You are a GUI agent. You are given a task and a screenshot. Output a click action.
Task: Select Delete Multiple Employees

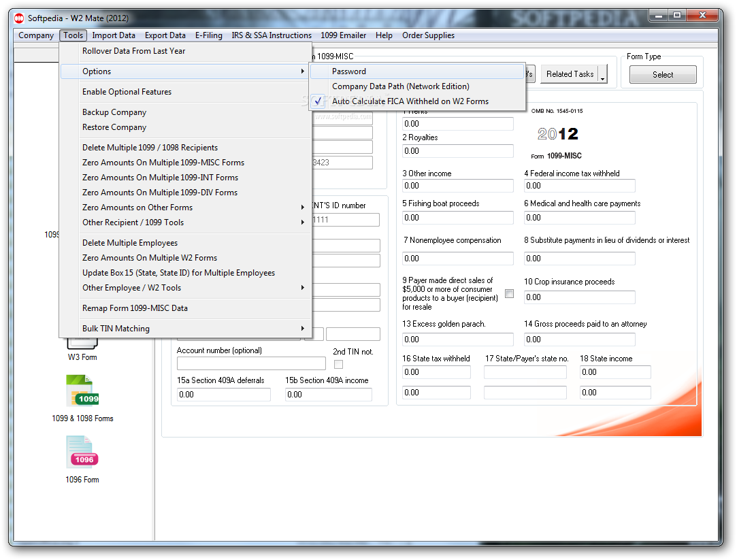tap(186, 243)
